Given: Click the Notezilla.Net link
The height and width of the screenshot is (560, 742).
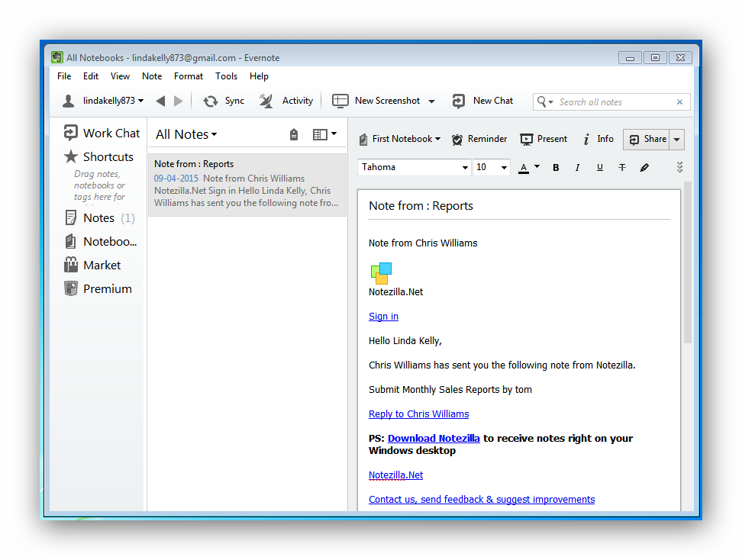Looking at the screenshot, I should [x=395, y=475].
